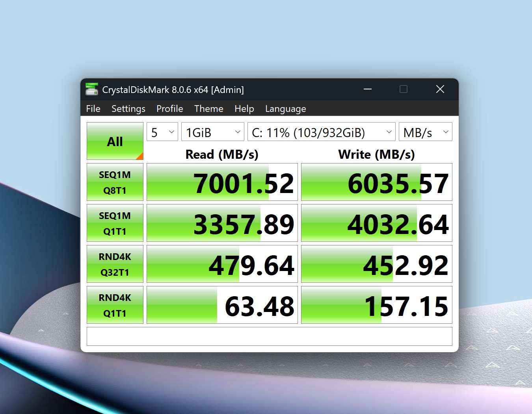Click the 7001.52 sequential read result
Viewport: 532px width, 414px height.
pos(222,182)
